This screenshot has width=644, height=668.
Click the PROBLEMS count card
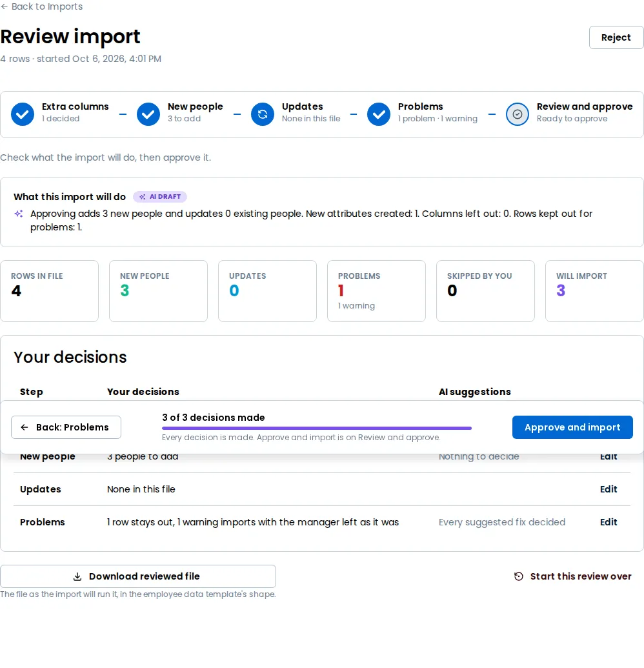coord(376,291)
